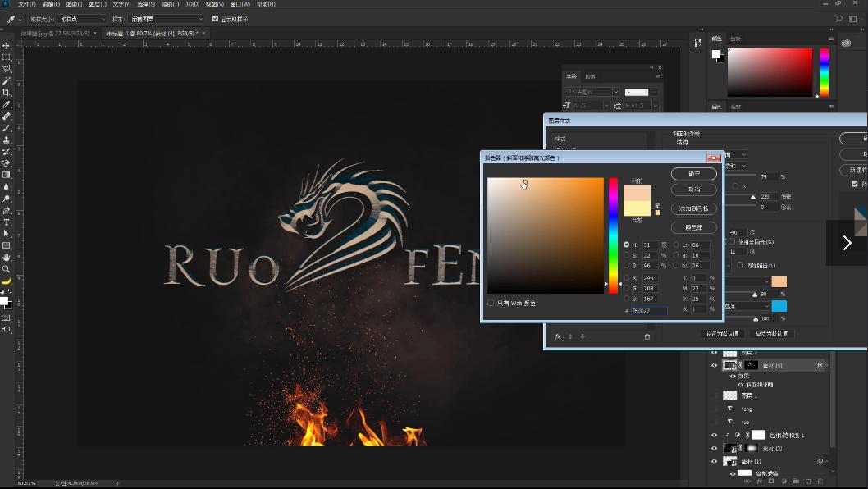Hide the 色相/饱和度 1 adjustment layer

(x=714, y=435)
